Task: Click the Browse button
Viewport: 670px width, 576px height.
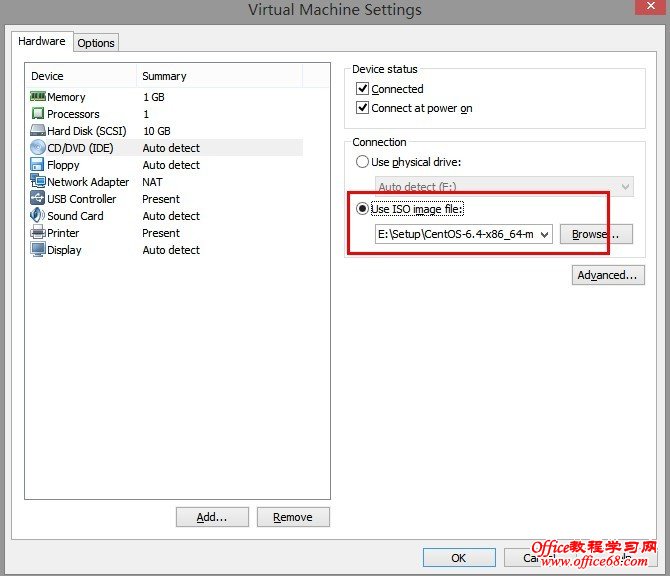Action: (x=596, y=234)
